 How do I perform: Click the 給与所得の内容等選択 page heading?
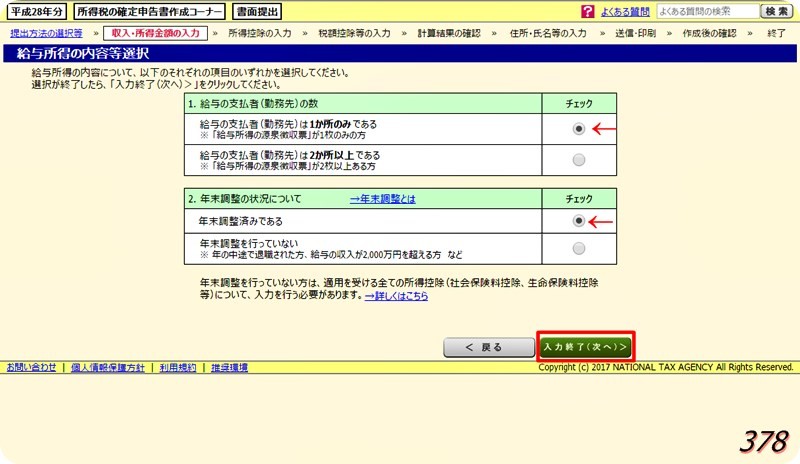coord(83,54)
